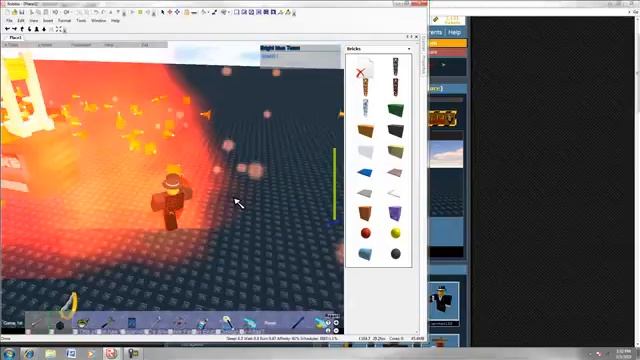Select the light wand gear in hotbar
This screenshot has width=640, height=360.
(x=227, y=322)
